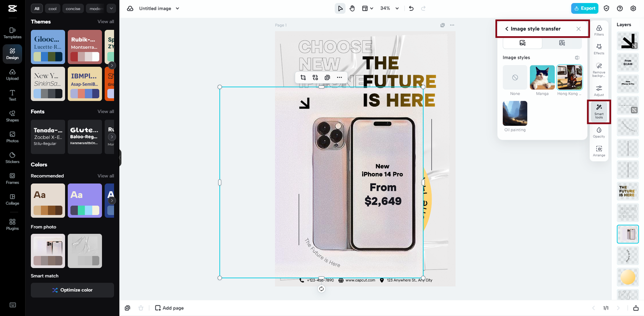The image size is (644, 316).
Task: Close the Image style transfer panel
Action: (579, 29)
